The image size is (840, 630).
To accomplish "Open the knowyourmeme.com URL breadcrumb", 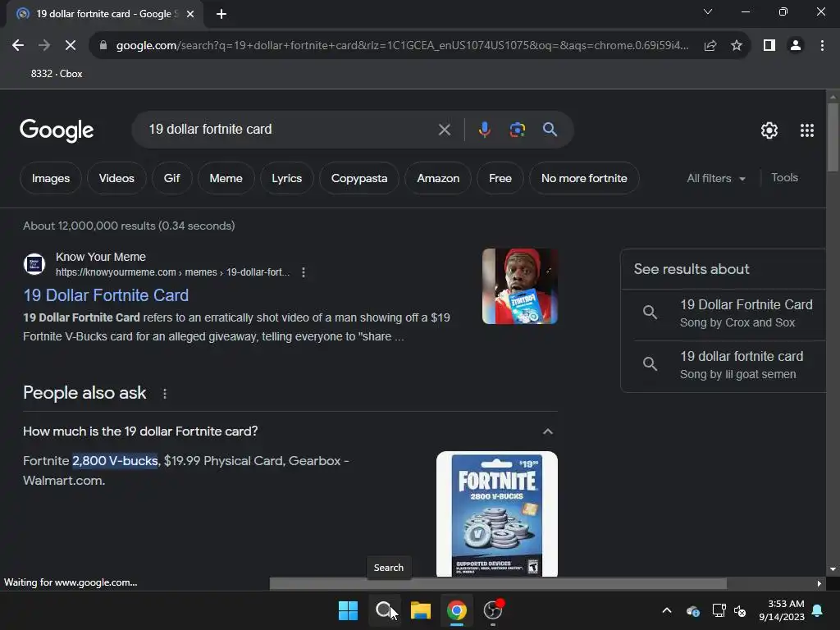I will (x=172, y=272).
